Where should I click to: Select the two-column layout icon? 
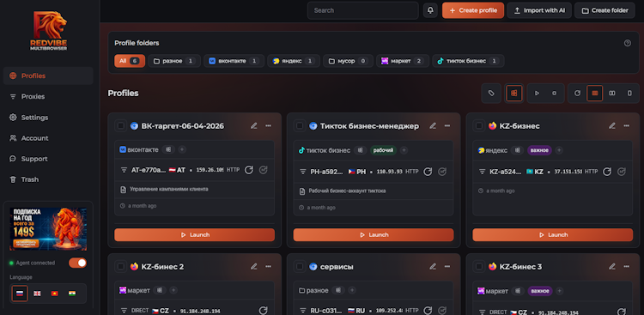pyautogui.click(x=612, y=94)
